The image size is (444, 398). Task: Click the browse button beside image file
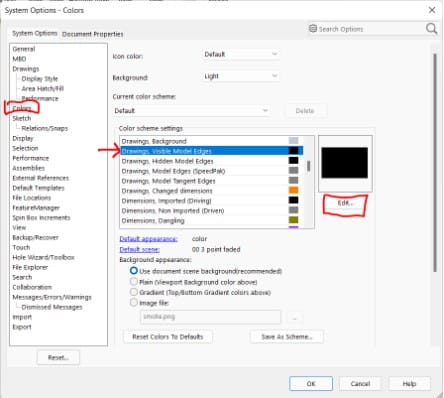coord(294,317)
